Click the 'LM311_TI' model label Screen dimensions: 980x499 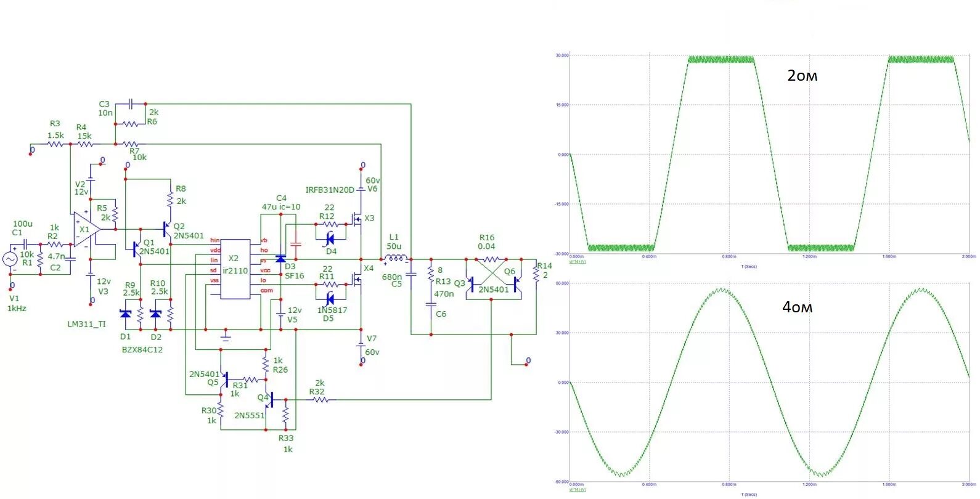(x=87, y=324)
